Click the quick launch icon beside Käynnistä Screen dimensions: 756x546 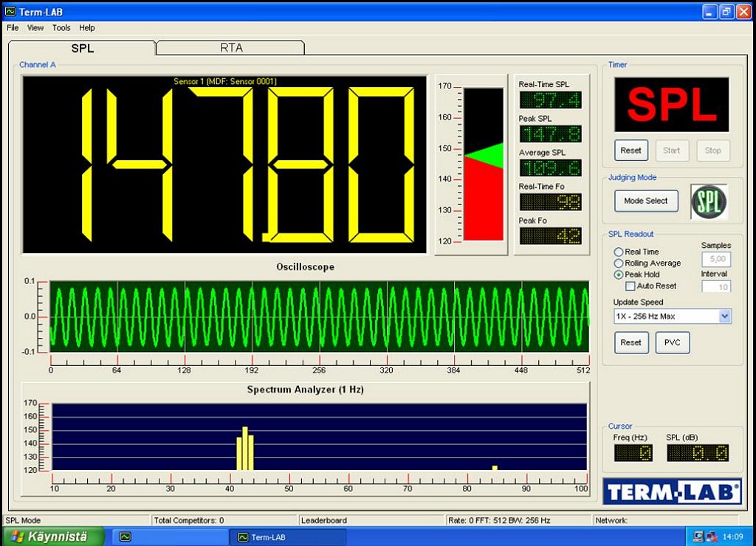(126, 536)
